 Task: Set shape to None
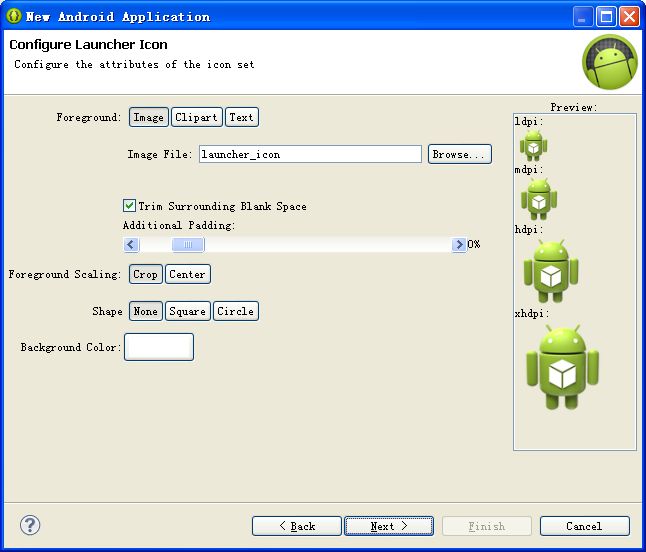[145, 311]
